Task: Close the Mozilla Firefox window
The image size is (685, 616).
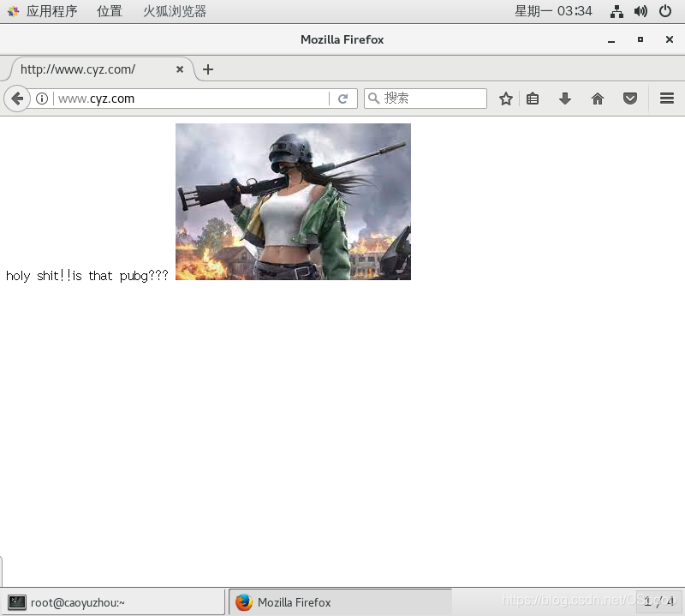Action: click(670, 39)
